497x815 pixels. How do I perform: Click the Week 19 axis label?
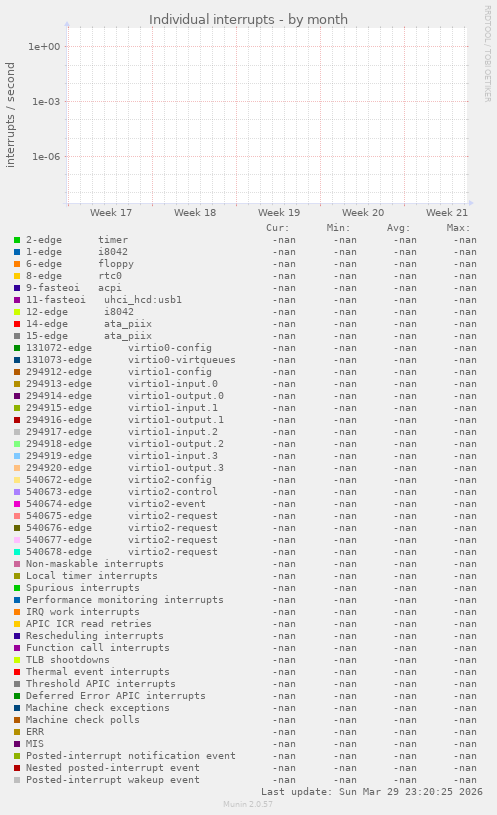coord(279,213)
